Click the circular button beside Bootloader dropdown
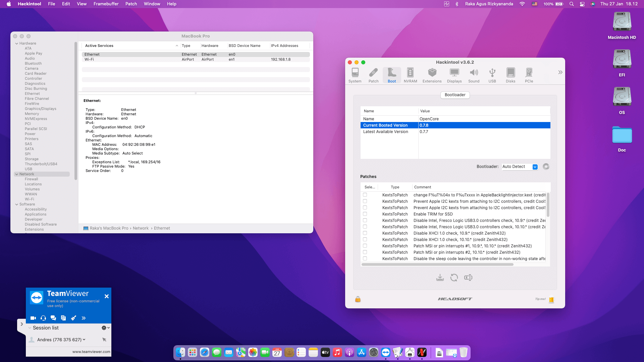 pos(546,167)
